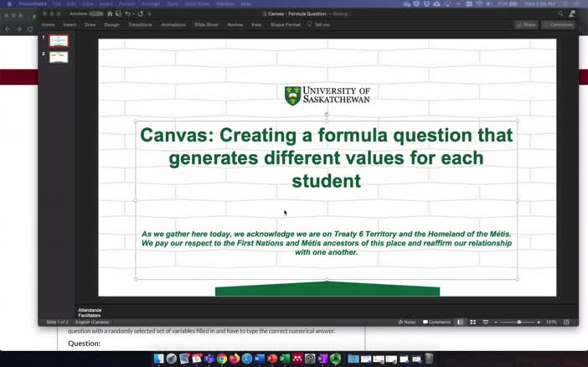Open the Home ribbon tab
The width and height of the screenshot is (588, 367).
pyautogui.click(x=49, y=25)
